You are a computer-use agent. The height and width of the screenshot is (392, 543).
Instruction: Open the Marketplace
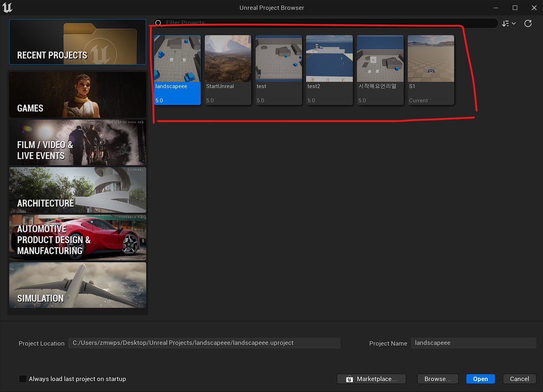pos(372,379)
